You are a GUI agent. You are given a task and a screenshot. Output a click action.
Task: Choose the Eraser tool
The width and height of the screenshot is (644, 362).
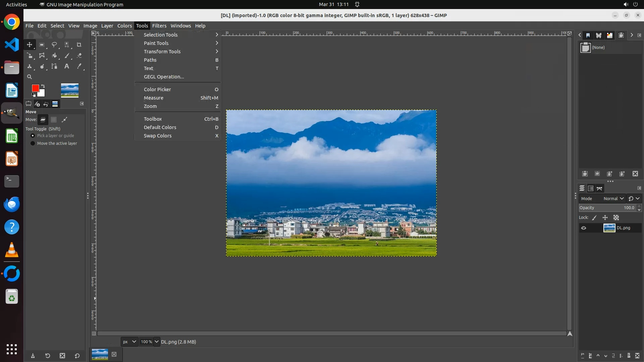pyautogui.click(x=79, y=56)
